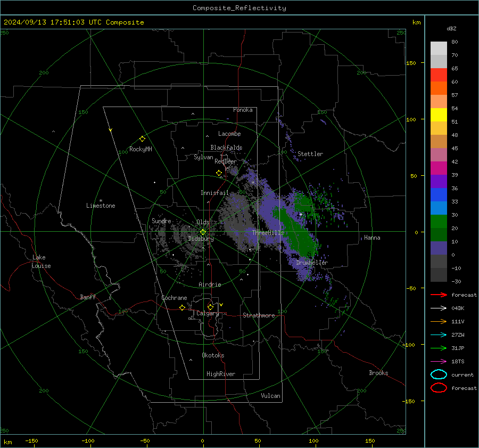This screenshot has height=448, width=479.
Task: Click the Cochrane town label
Action: point(174,298)
